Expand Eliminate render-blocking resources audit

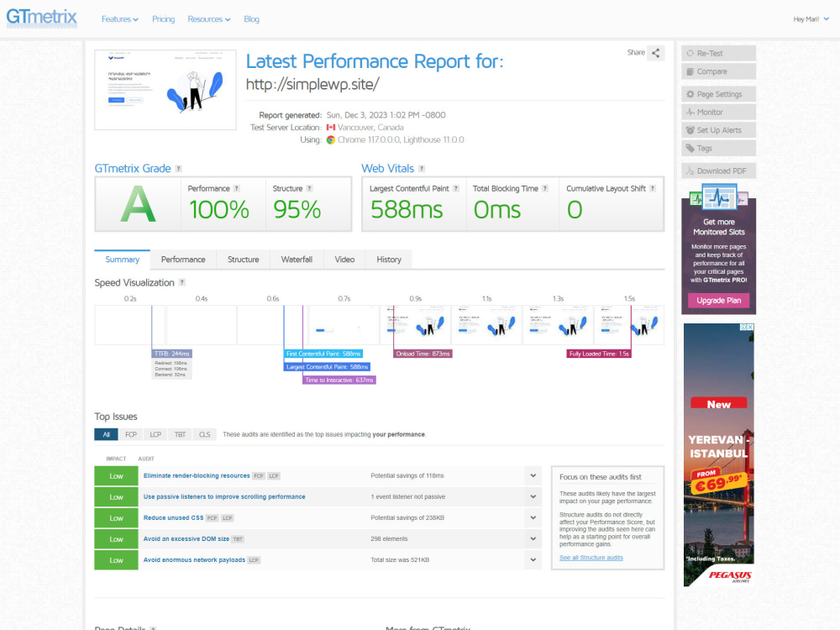[x=533, y=475]
